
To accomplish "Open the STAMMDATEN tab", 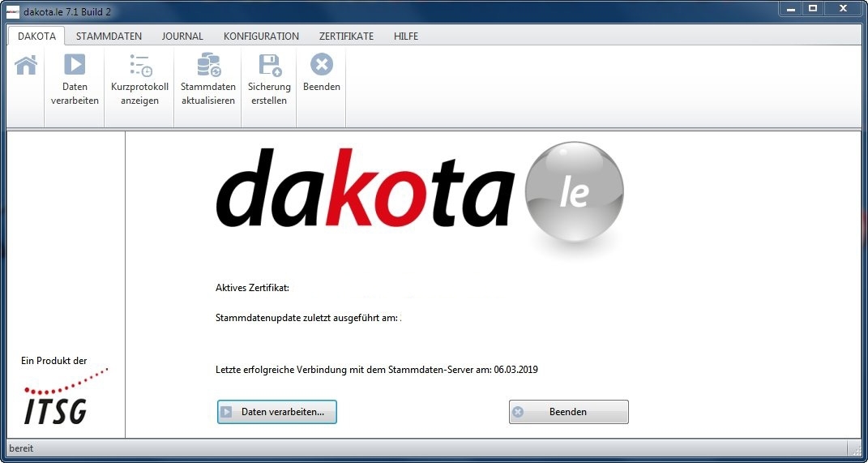I will [x=109, y=36].
